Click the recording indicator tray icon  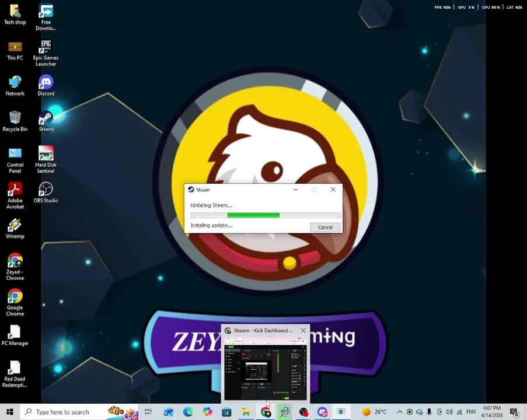(410, 412)
